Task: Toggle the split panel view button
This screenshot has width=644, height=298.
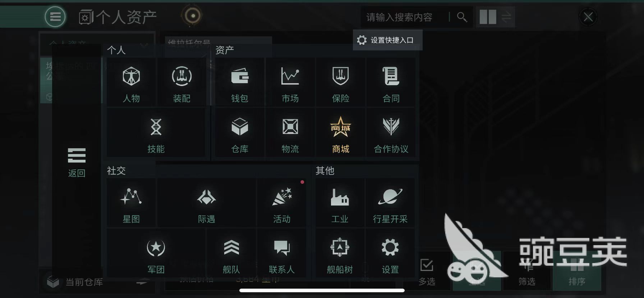Action: [x=488, y=17]
